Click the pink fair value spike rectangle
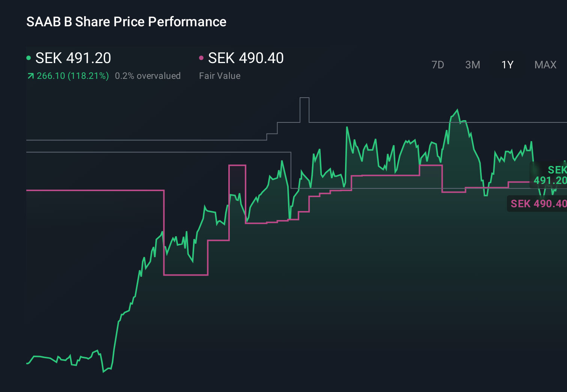 point(237,194)
